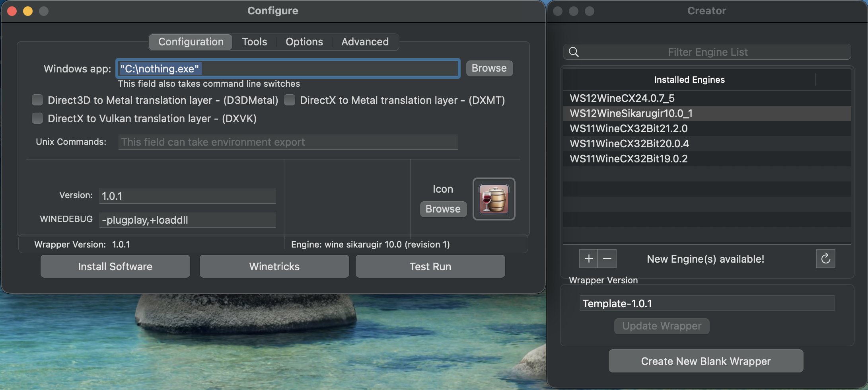Go to the Advanced tab
The width and height of the screenshot is (868, 390).
(365, 42)
